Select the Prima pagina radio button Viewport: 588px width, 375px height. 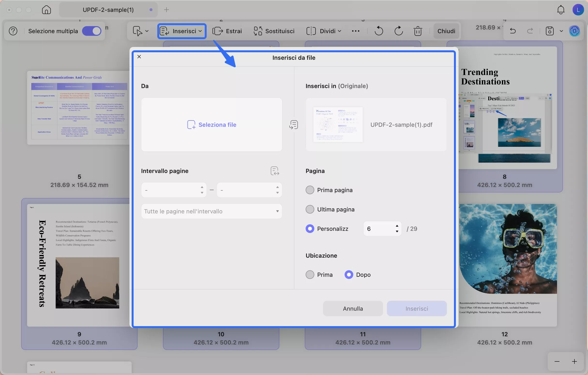pyautogui.click(x=310, y=190)
